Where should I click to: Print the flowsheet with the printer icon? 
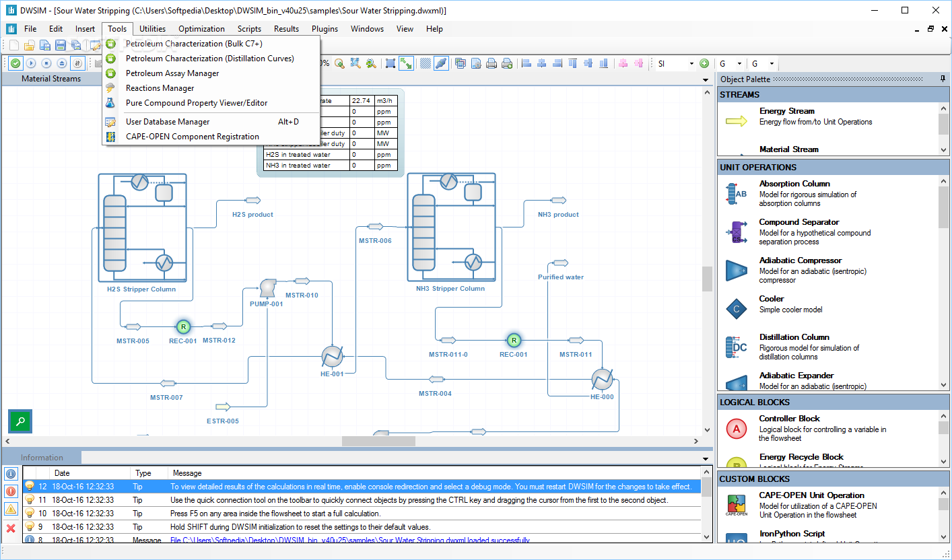point(491,63)
